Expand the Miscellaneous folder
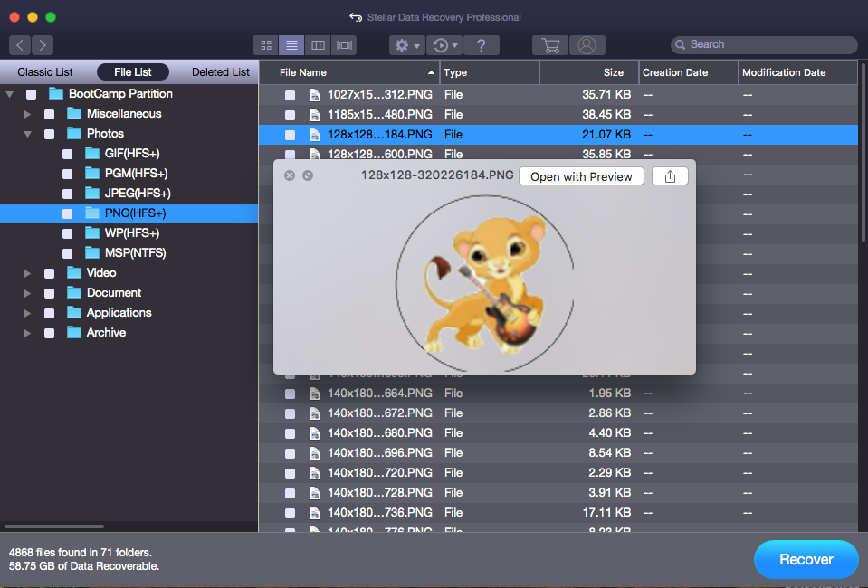This screenshot has height=588, width=868. pos(27,115)
